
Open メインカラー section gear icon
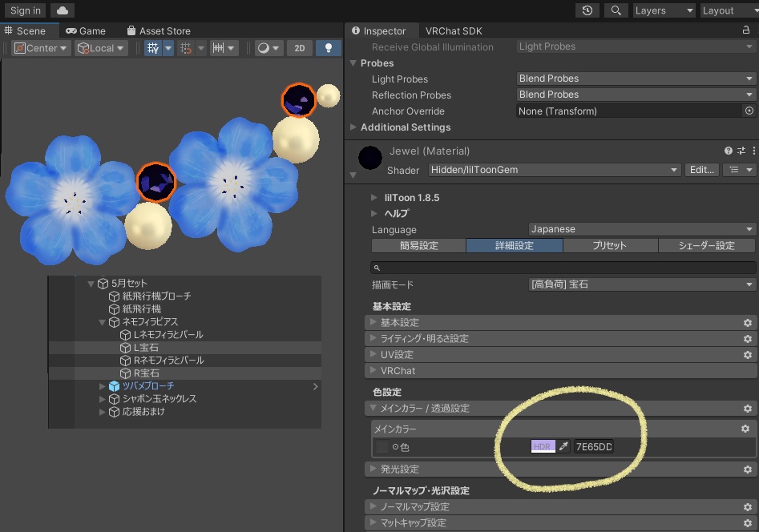tap(745, 429)
